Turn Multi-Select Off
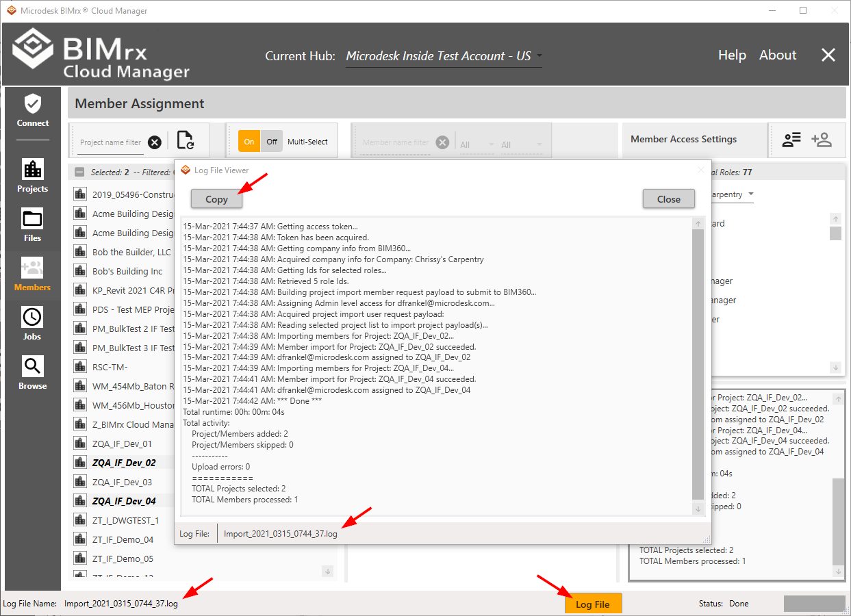The height and width of the screenshot is (616, 851). click(x=272, y=142)
